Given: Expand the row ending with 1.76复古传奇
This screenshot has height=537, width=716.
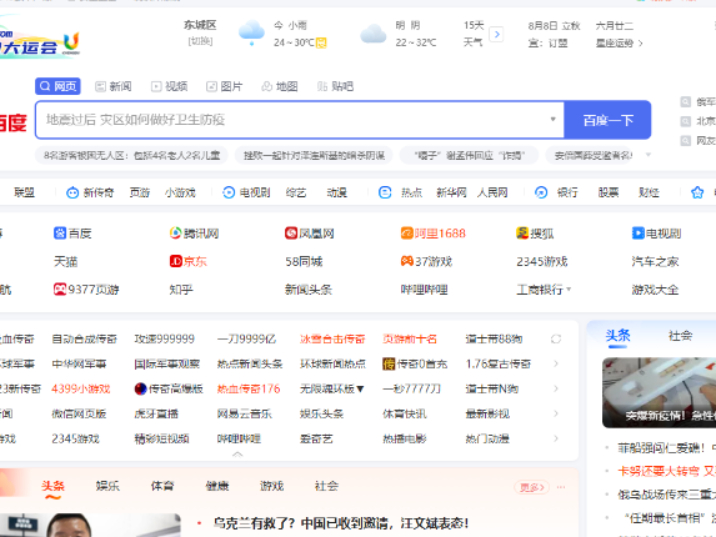Looking at the screenshot, I should pos(556,364).
